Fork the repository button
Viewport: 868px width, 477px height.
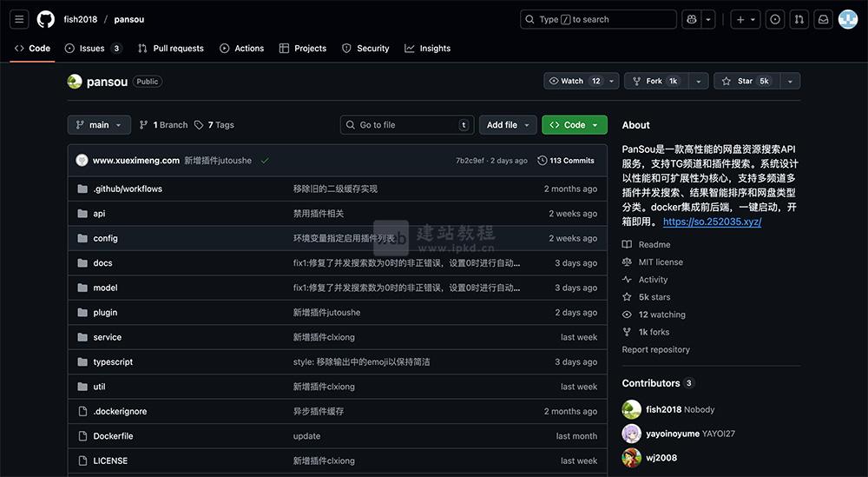pyautogui.click(x=657, y=81)
